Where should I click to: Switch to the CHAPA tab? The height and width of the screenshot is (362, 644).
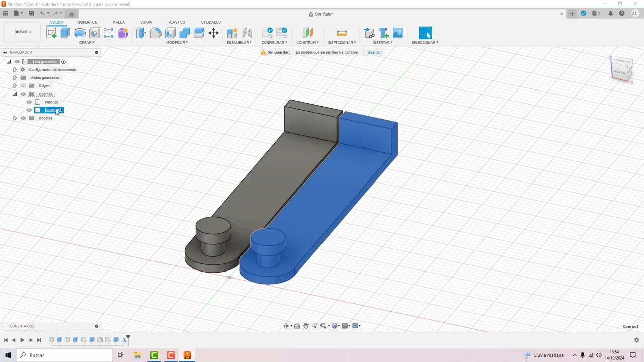pos(146,22)
